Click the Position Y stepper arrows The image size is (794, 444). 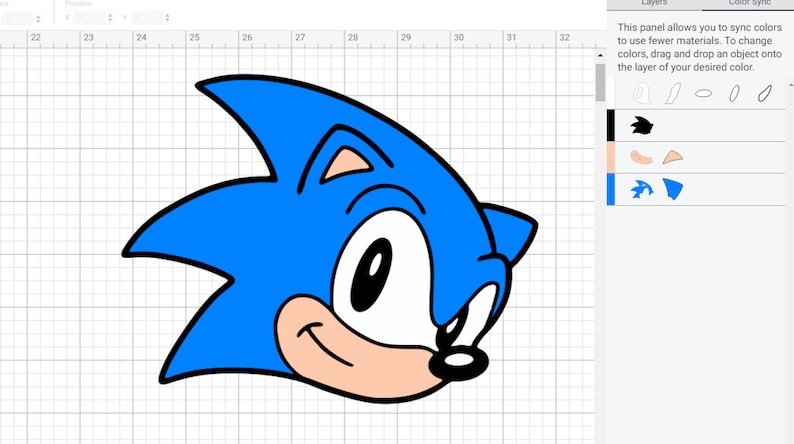tap(167, 18)
